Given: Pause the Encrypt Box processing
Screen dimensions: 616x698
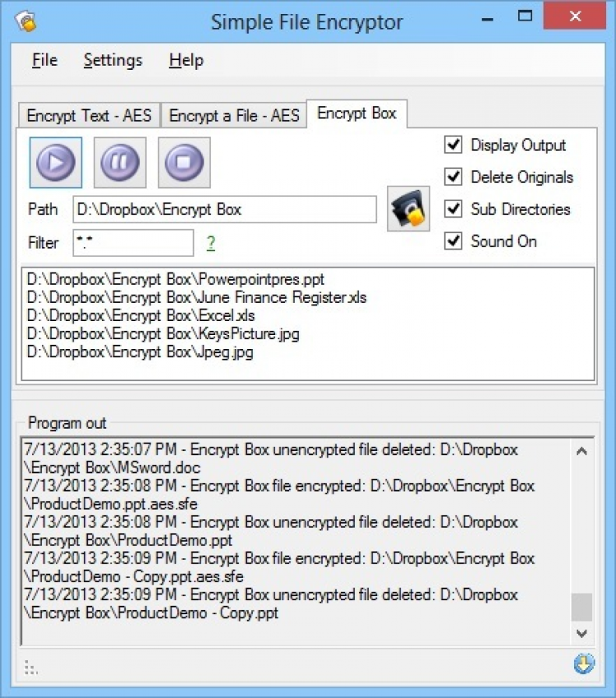Looking at the screenshot, I should coord(120,162).
